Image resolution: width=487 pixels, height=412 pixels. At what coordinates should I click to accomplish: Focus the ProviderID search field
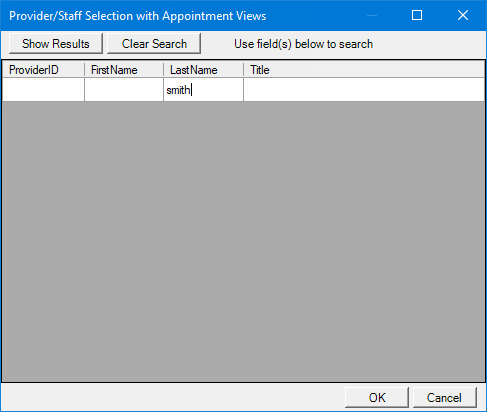(43, 90)
